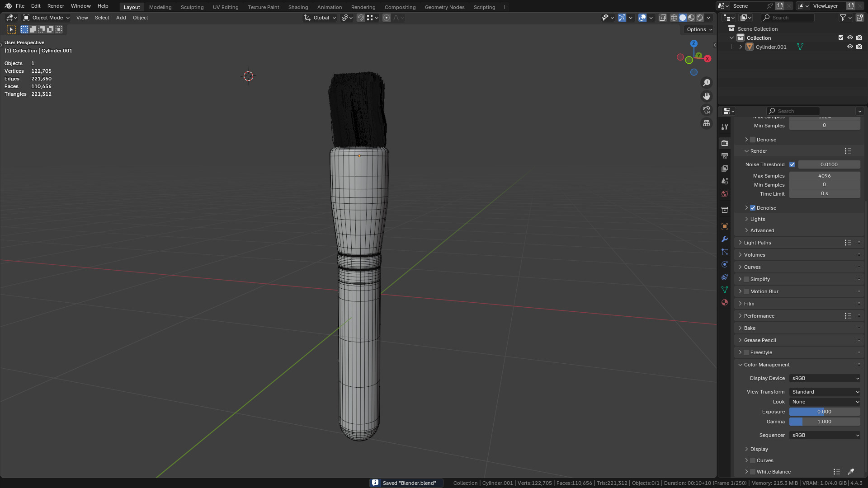Open the viewport Select menu
868x488 pixels.
coord(102,18)
